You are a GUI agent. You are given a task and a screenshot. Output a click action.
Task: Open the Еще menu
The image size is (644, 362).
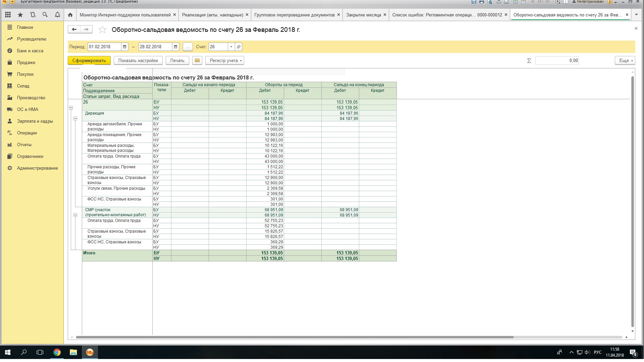click(625, 60)
